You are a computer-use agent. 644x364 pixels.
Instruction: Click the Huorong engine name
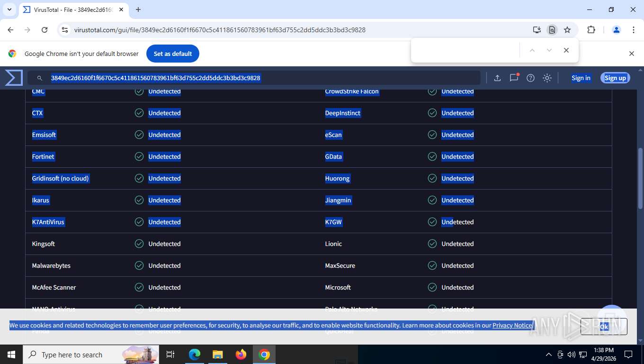337,178
